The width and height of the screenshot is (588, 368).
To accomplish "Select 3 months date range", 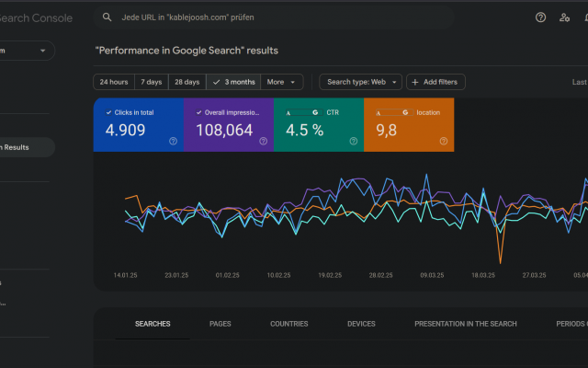I will 233,82.
